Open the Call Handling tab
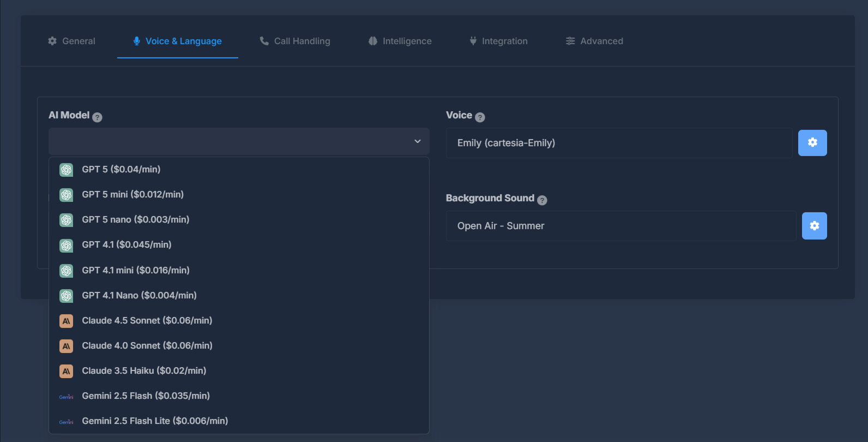Viewport: 868px width, 442px height. (x=295, y=41)
